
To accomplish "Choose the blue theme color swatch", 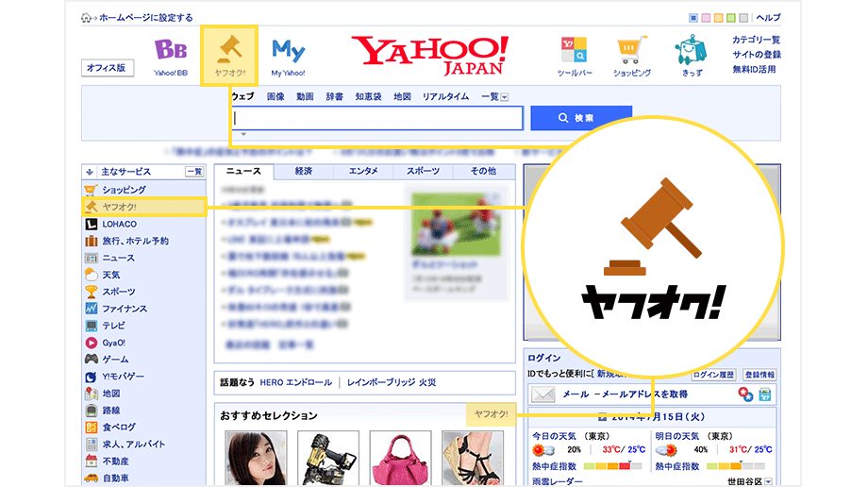I will pos(693,18).
